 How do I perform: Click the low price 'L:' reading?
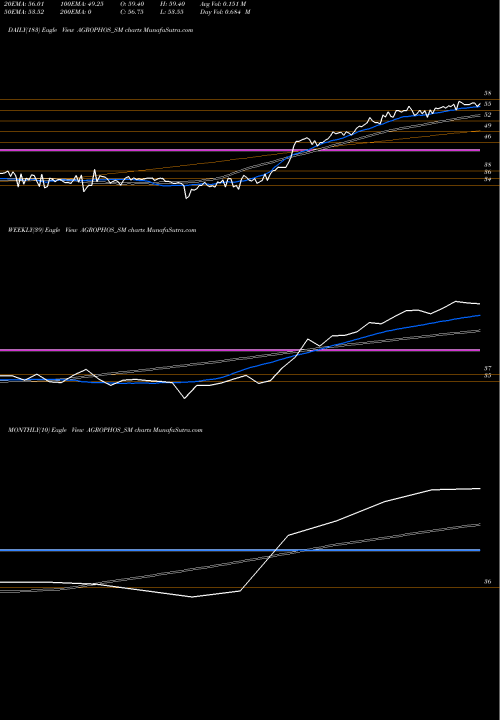pos(171,12)
